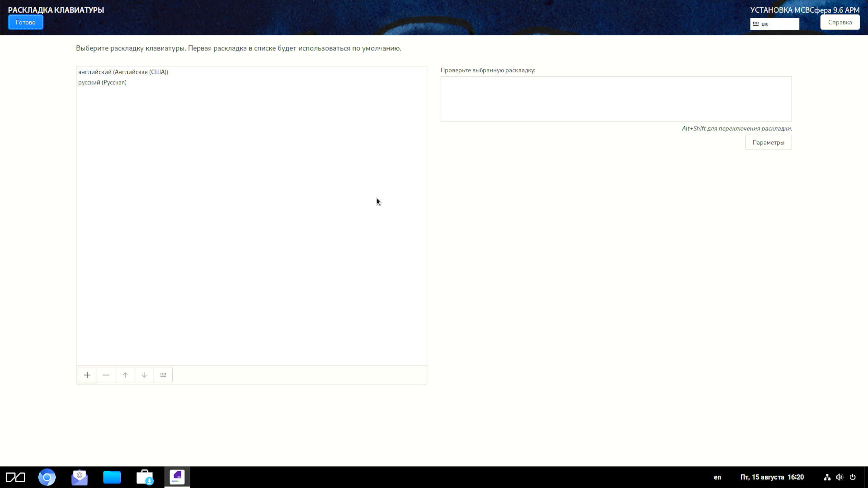The height and width of the screenshot is (488, 868).
Task: Click the add layout plus icon
Action: [87, 375]
